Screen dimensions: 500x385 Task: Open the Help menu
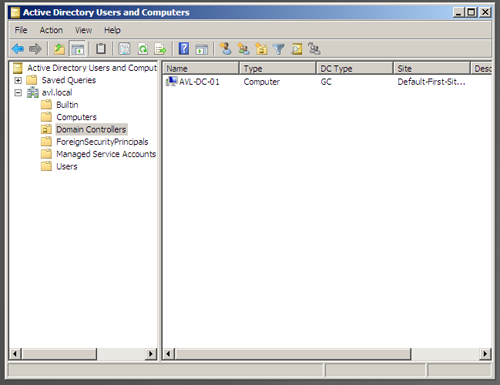click(x=112, y=30)
